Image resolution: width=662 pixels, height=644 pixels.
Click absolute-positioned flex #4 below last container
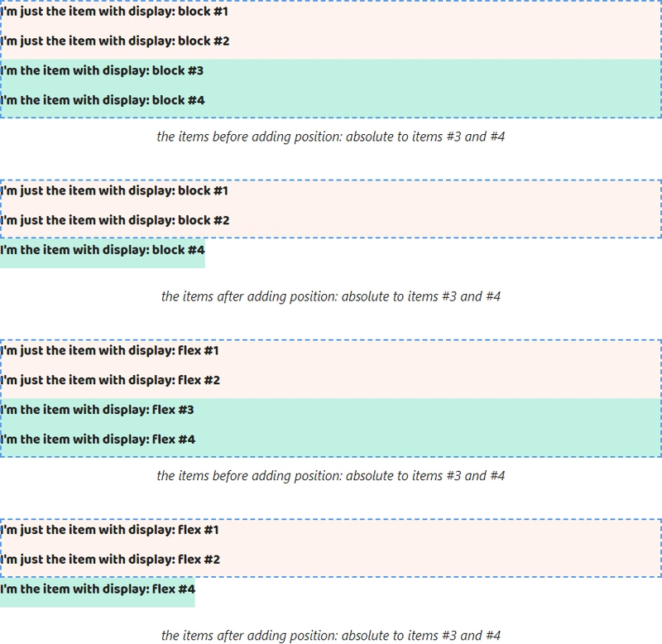point(98,593)
